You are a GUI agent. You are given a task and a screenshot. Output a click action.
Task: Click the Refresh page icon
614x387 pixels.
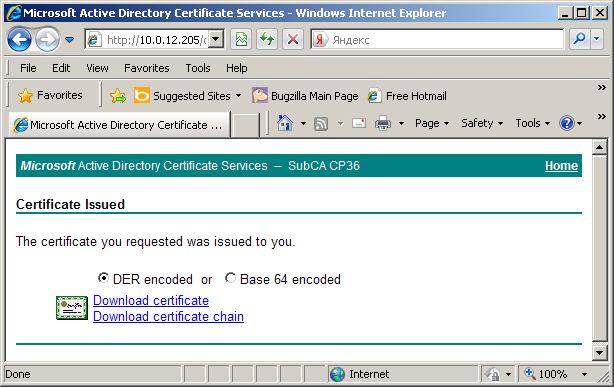point(267,39)
